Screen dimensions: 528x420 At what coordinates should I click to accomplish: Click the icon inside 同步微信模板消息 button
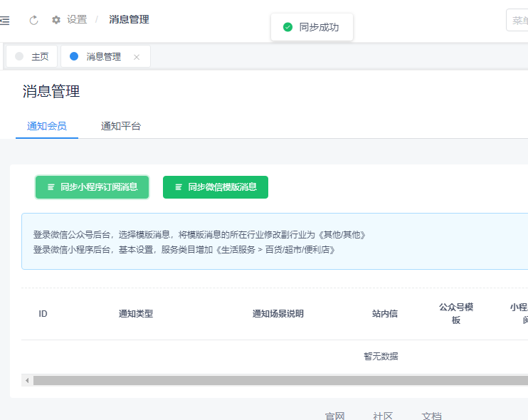point(179,187)
